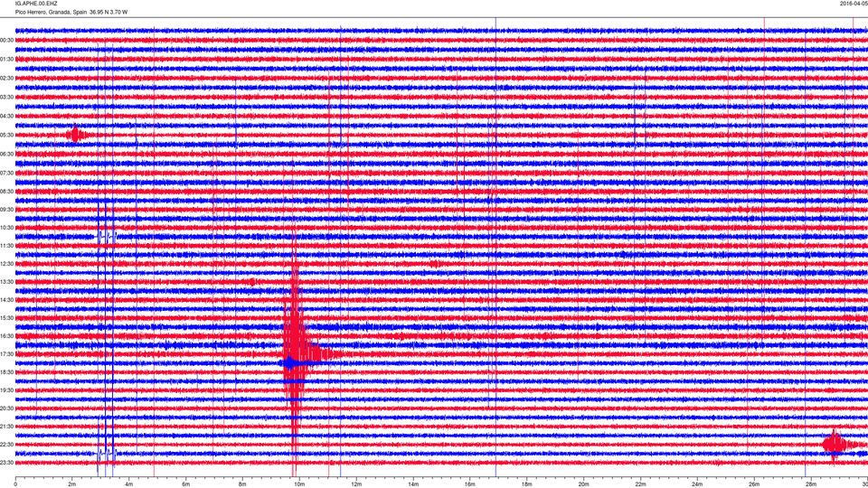Pick the 05:30 time label
Viewport: 868px width, 488px height.
point(6,135)
